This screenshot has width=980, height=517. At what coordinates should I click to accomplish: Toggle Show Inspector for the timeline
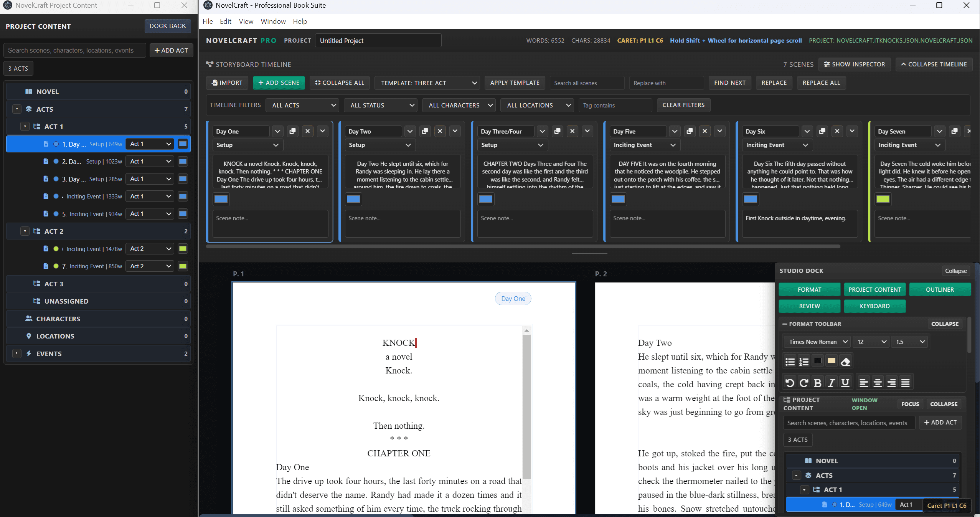[855, 64]
